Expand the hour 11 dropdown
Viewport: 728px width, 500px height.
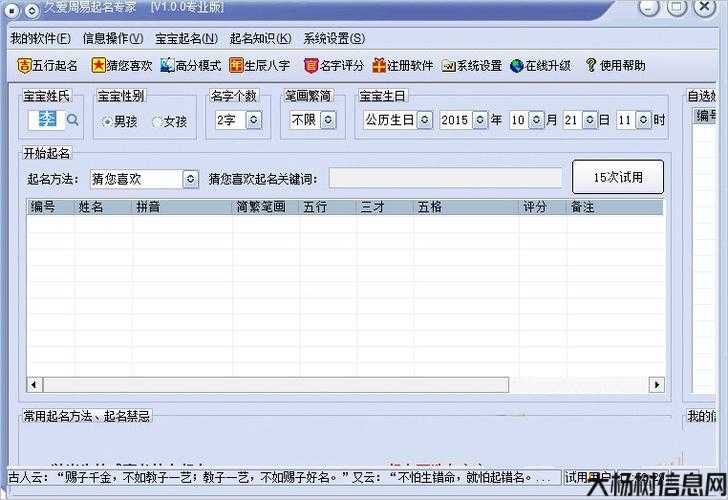click(x=643, y=120)
